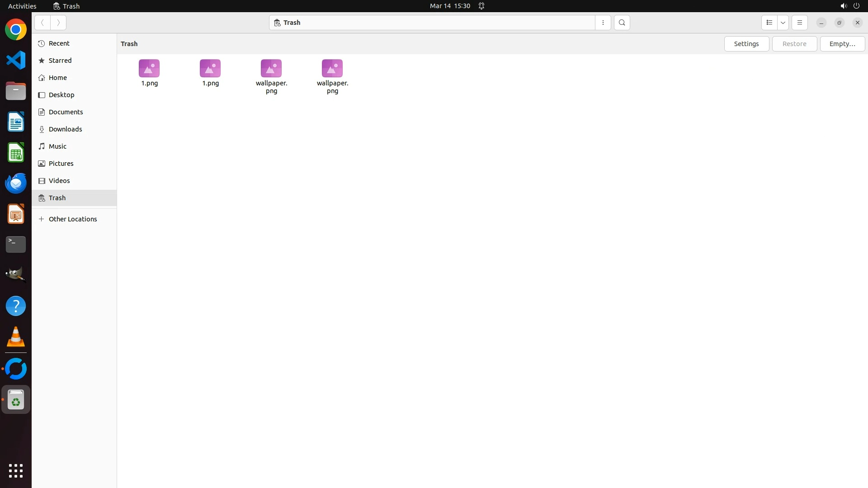868x488 pixels.
Task: Open the notification bell in top bar
Action: 481,6
